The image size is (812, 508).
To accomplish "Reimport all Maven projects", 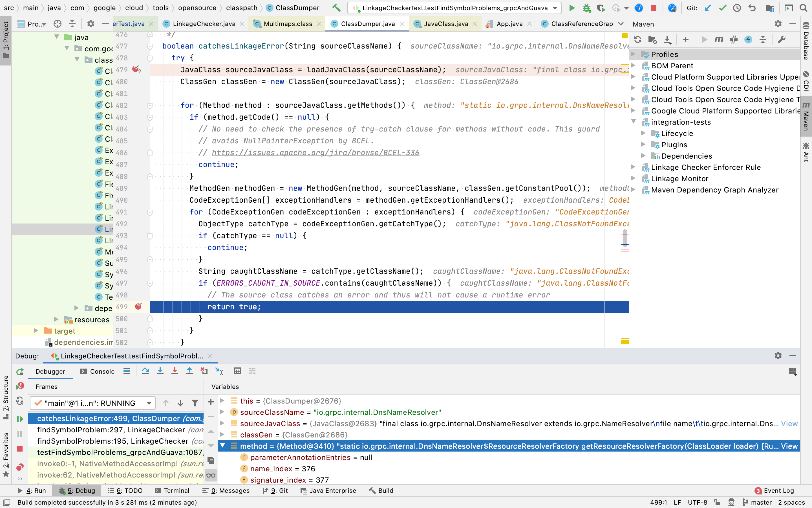I will point(637,40).
